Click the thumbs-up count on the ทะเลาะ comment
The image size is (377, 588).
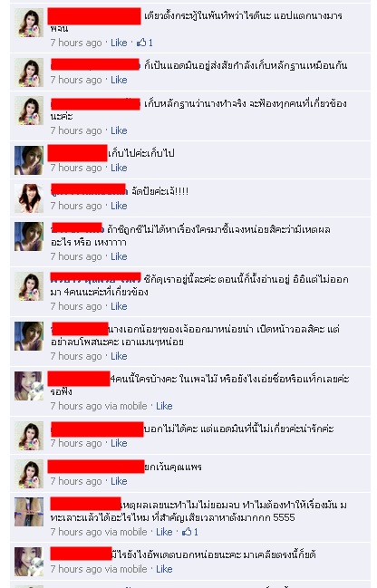(x=190, y=532)
